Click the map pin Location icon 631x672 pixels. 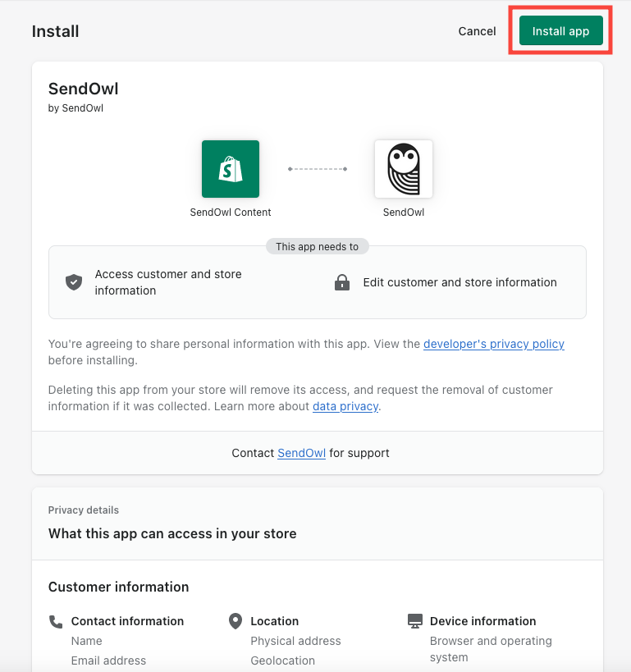coord(235,621)
